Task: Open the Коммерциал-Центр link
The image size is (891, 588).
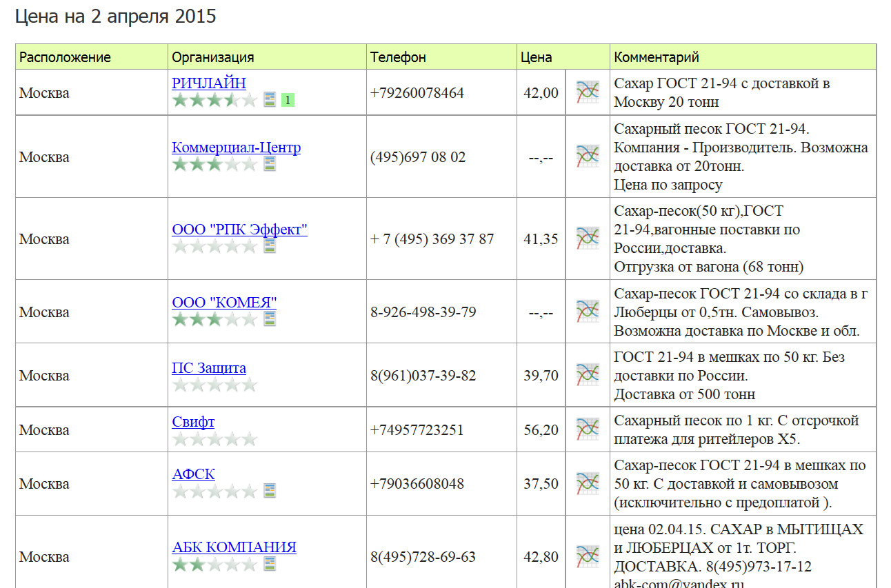Action: coord(236,148)
